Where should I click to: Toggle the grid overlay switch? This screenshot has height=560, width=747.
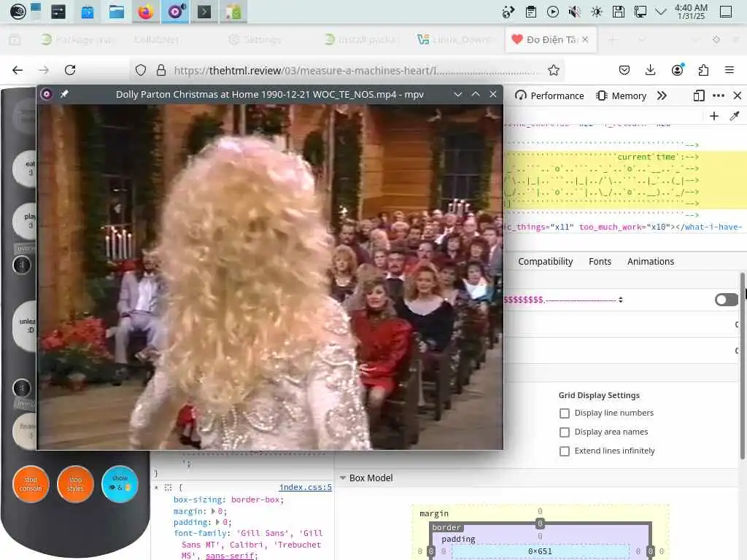pos(726,300)
